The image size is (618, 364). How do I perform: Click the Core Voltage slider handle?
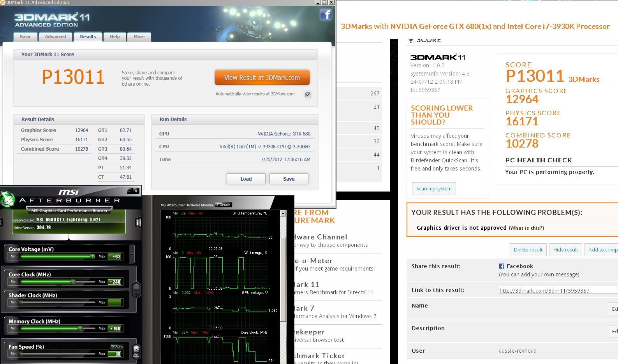click(x=93, y=256)
